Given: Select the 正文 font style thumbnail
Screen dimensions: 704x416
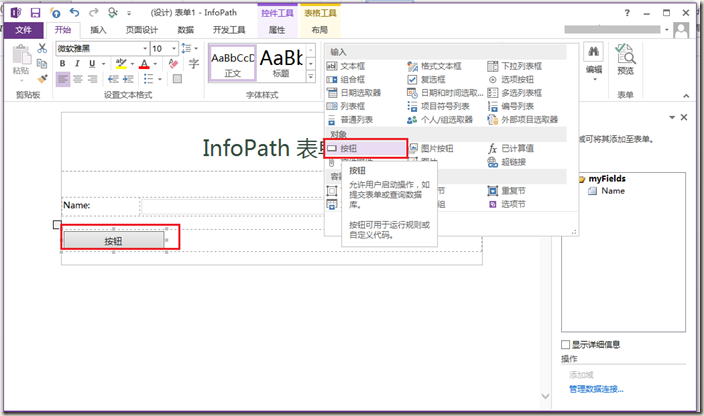Looking at the screenshot, I should (233, 63).
